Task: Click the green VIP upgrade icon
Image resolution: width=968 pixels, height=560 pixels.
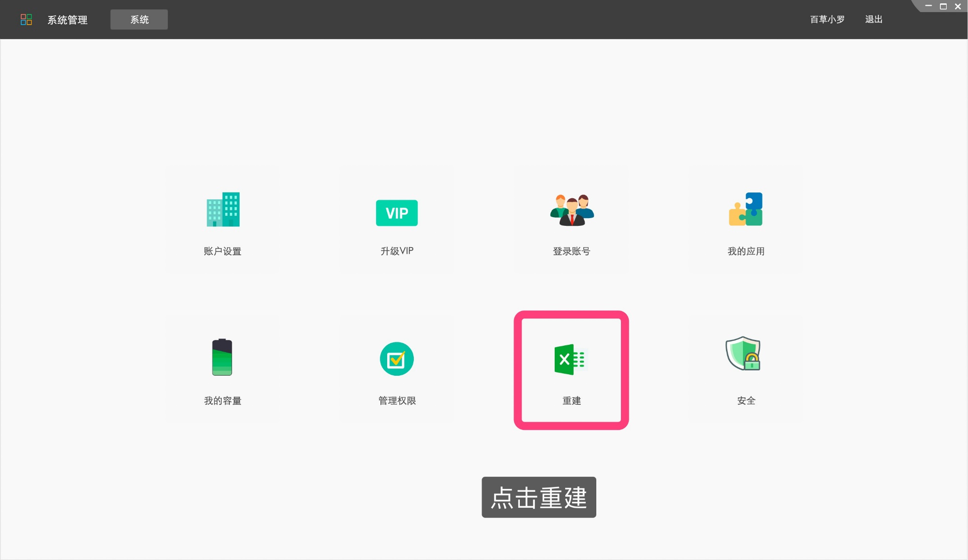Action: 397,213
